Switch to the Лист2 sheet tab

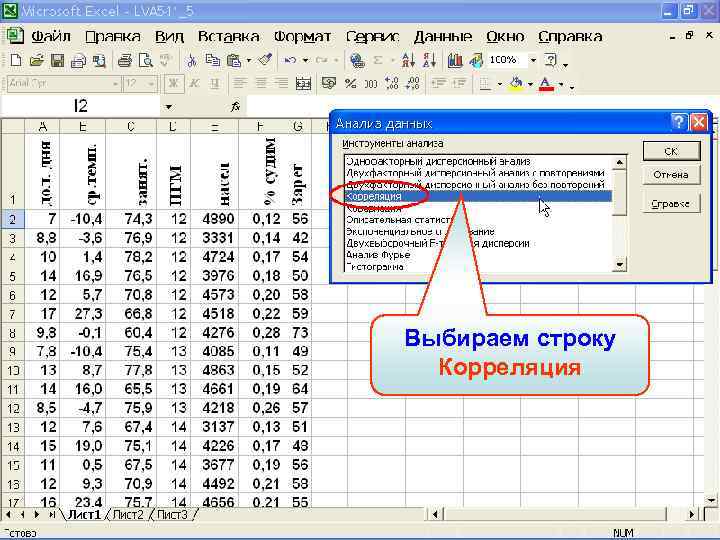click(128, 515)
